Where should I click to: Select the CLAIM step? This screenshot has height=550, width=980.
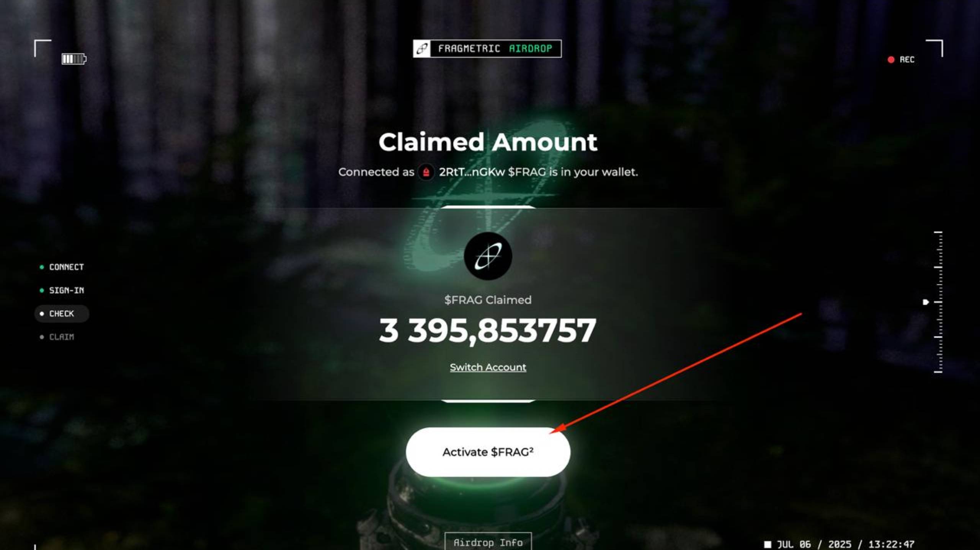(x=57, y=337)
